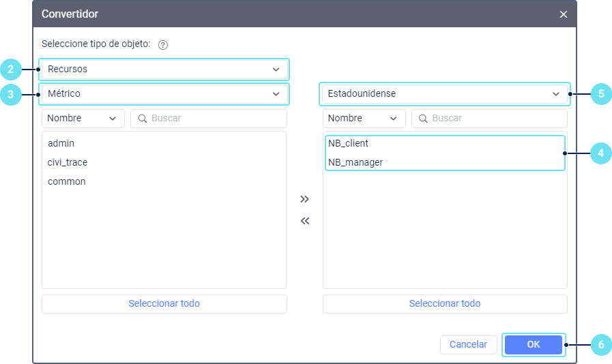
Task: Click the search magnifier in right panel
Action: (x=424, y=119)
